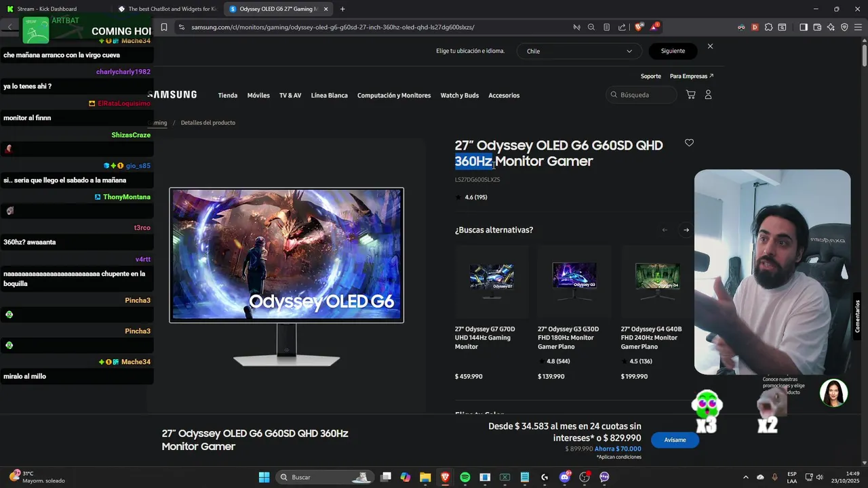Show hidden system tray icons
The height and width of the screenshot is (488, 868).
(x=746, y=477)
